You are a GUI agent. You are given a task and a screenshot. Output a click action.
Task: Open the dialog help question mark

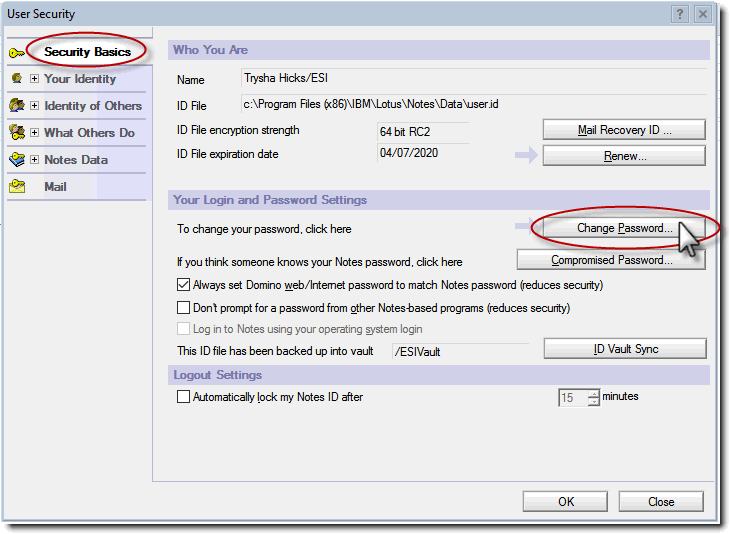click(x=680, y=14)
